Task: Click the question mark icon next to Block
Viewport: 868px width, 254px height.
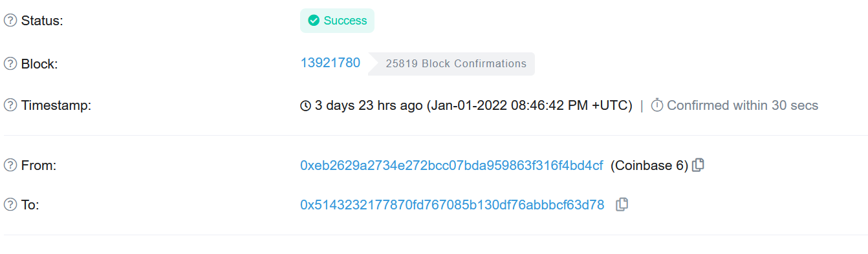Action: [x=10, y=63]
